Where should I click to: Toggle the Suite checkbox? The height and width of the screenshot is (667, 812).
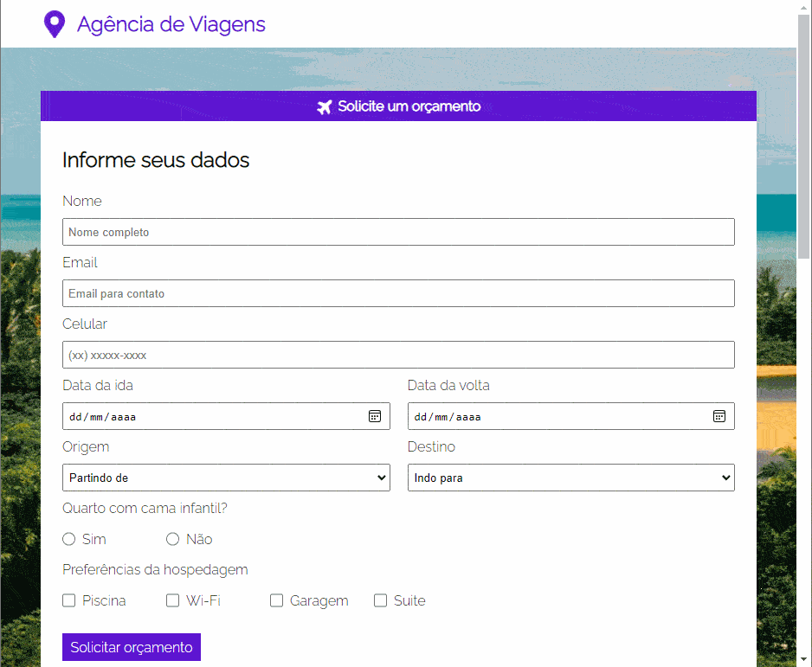(x=381, y=600)
